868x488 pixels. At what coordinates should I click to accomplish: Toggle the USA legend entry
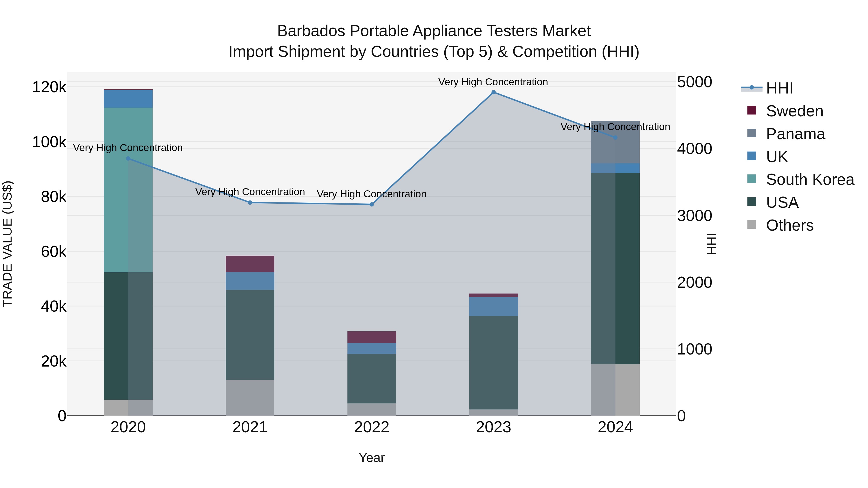tap(773, 202)
